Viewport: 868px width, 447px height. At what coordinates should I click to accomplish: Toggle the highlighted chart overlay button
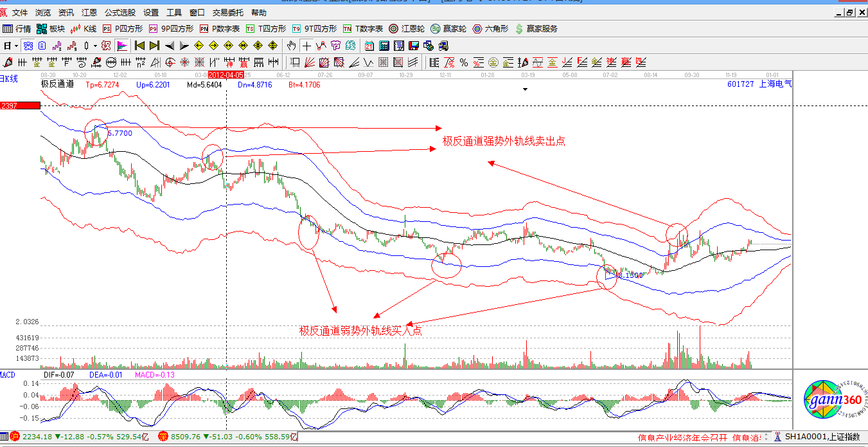28,46
